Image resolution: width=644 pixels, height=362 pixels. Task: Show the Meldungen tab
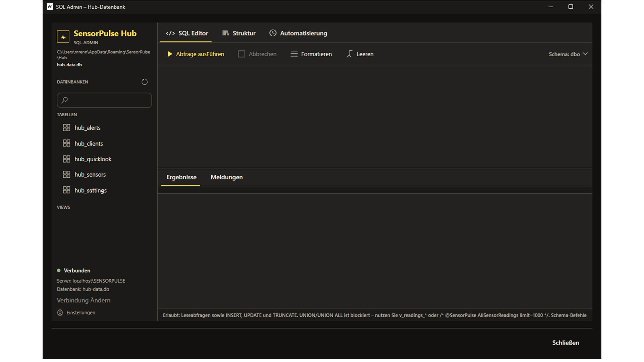(227, 177)
